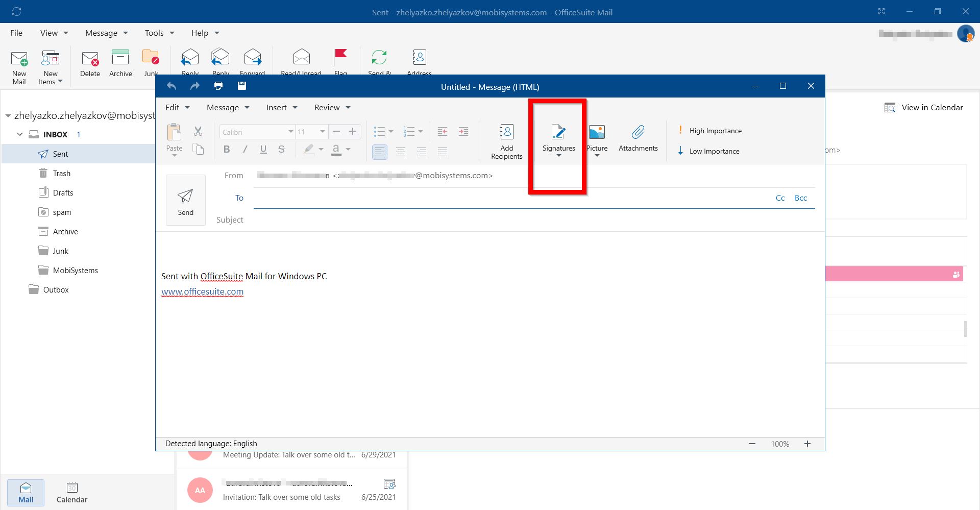Screen dimensions: 980x510
Task: Expand numbered list options arrow
Action: tap(421, 132)
